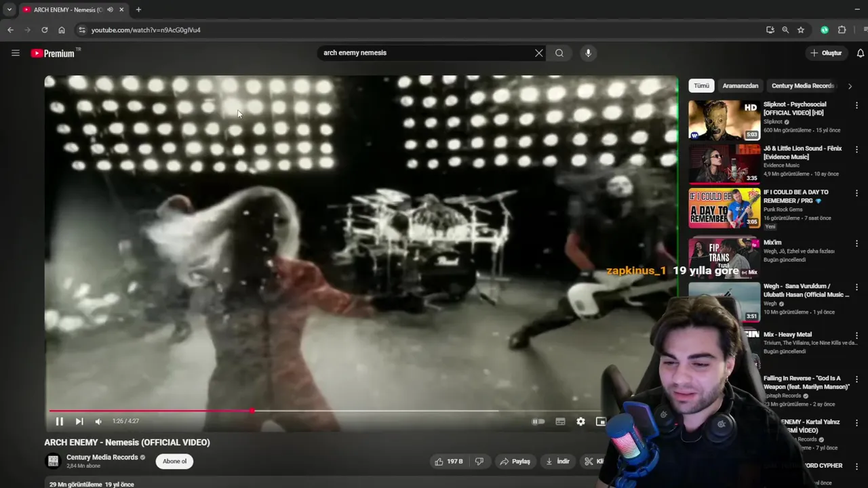This screenshot has height=488, width=868.
Task: Open the video player settings gear
Action: point(580,422)
